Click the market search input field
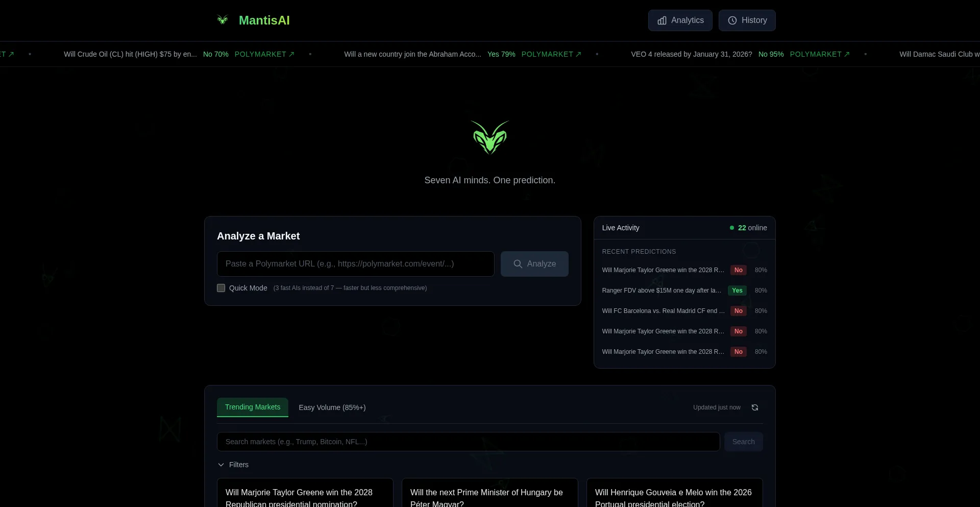980x507 pixels. 468,442
